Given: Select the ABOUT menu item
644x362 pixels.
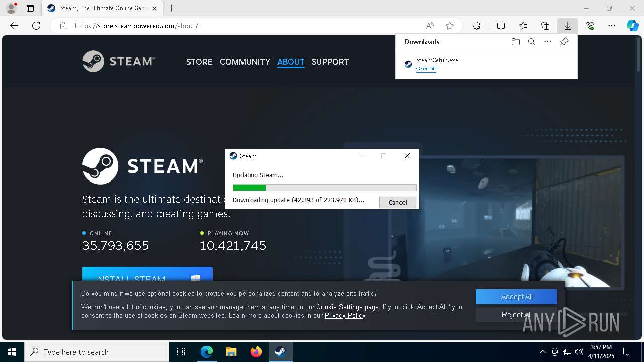Looking at the screenshot, I should [291, 62].
